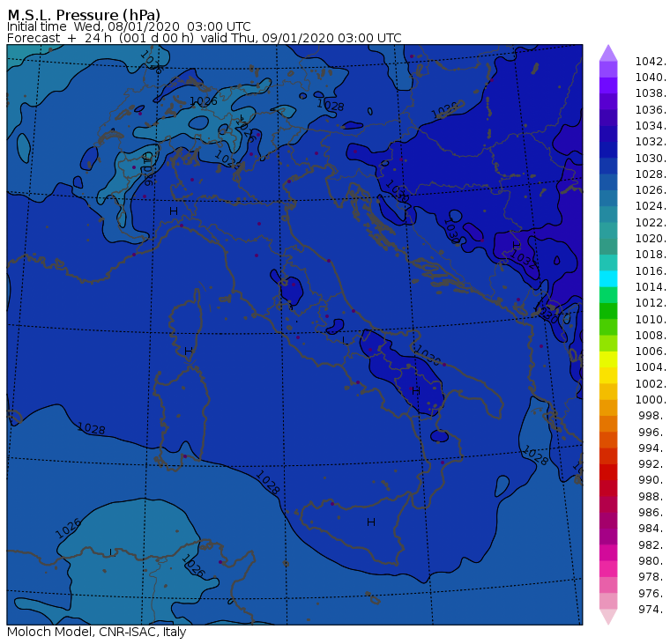Click the 1028 contour label over Austria
Viewport: 670px width, 644px height.
point(330,105)
